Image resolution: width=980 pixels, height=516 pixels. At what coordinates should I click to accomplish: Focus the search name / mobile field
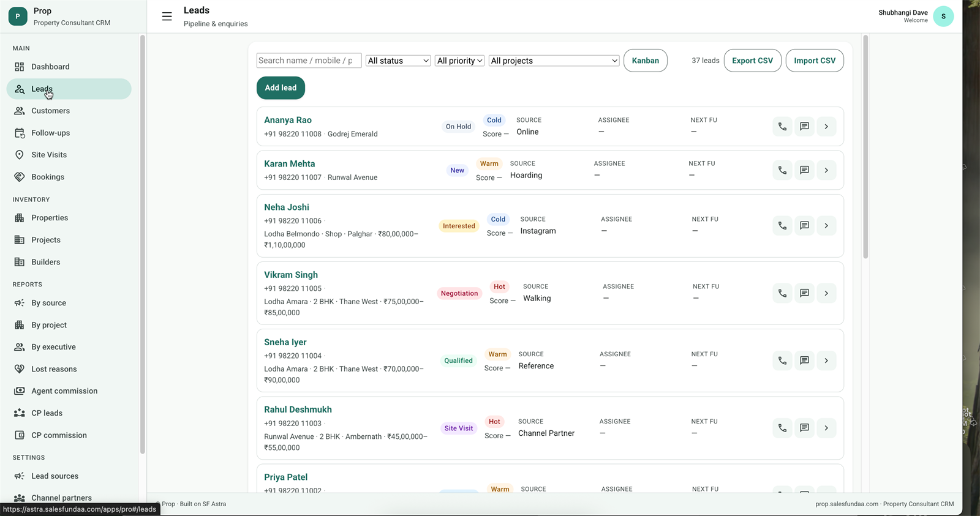tap(309, 61)
